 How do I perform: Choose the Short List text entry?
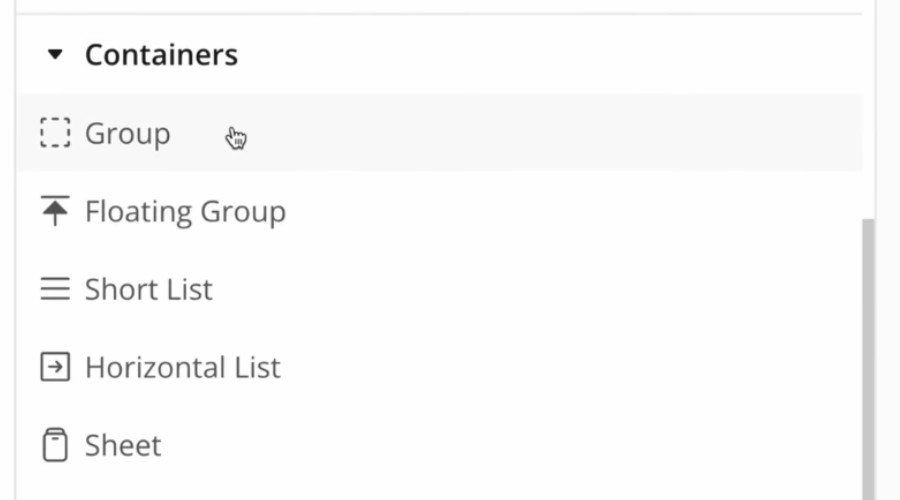point(149,289)
